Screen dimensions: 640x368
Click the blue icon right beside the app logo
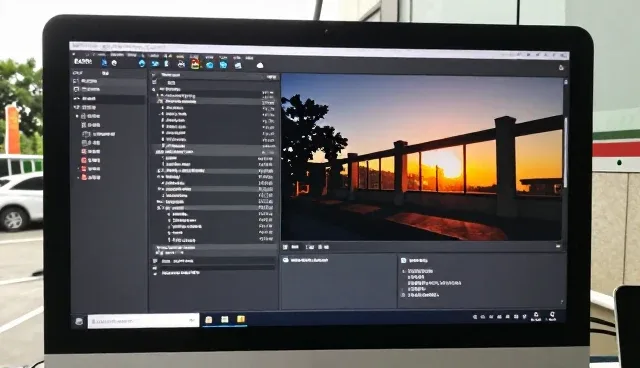104,62
